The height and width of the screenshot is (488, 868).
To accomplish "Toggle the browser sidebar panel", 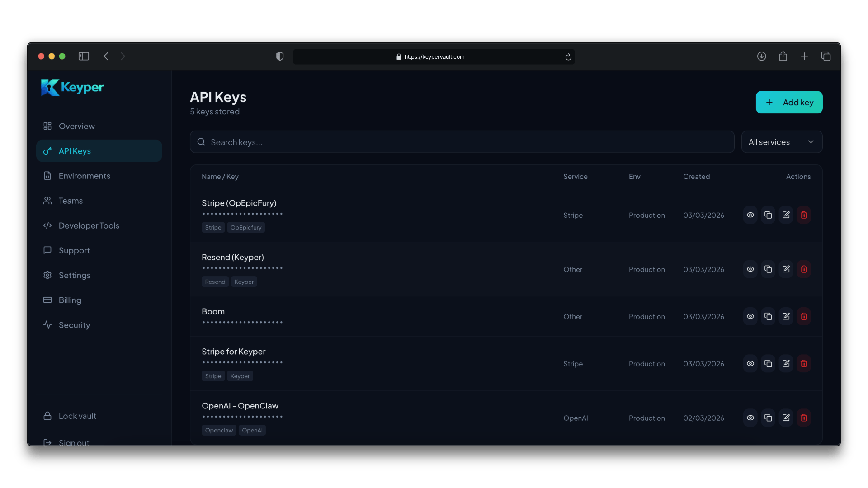I will coord(84,56).
